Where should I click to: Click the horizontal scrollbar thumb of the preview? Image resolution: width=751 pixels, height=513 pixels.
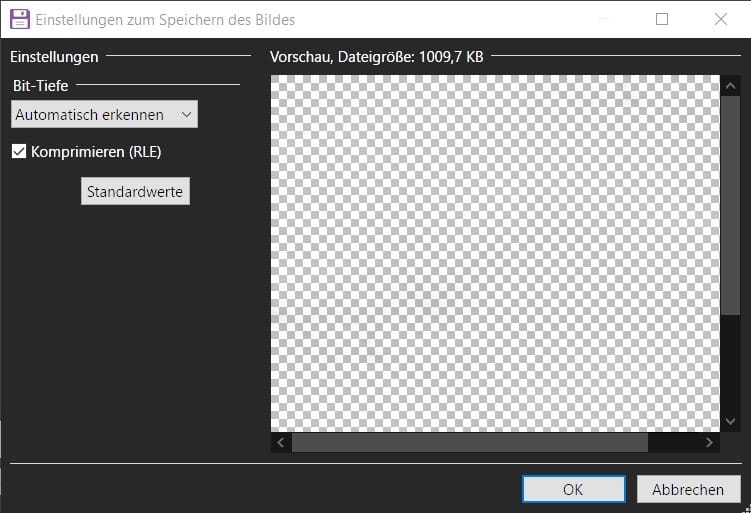pos(469,442)
